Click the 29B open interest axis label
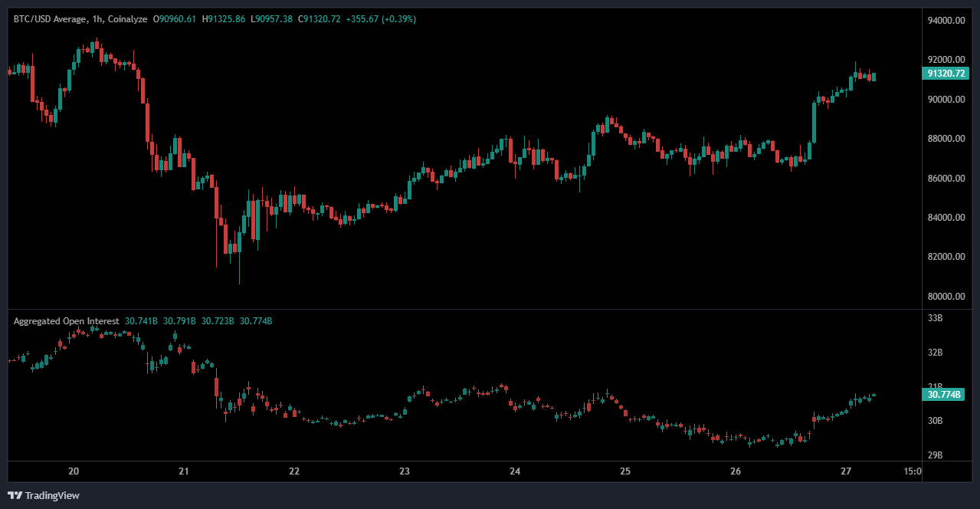 (x=935, y=455)
